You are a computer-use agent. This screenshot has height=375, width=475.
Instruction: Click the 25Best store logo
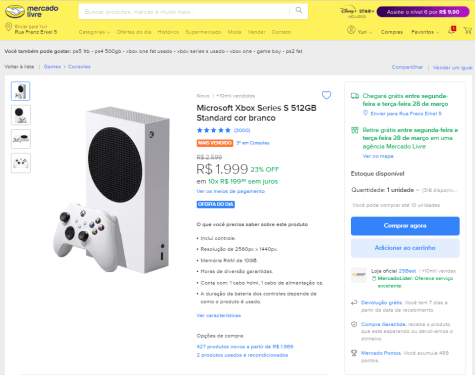pyautogui.click(x=359, y=275)
